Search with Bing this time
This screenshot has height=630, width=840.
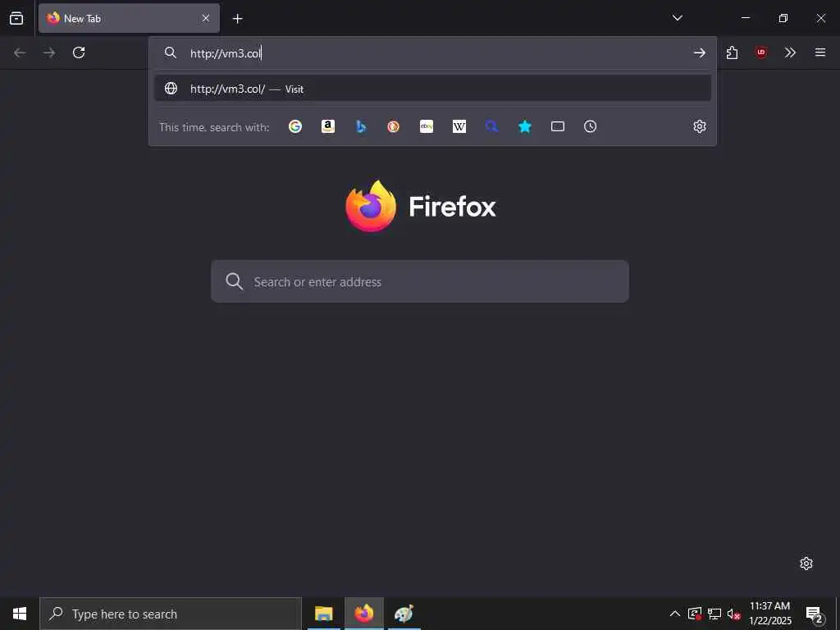tap(361, 126)
